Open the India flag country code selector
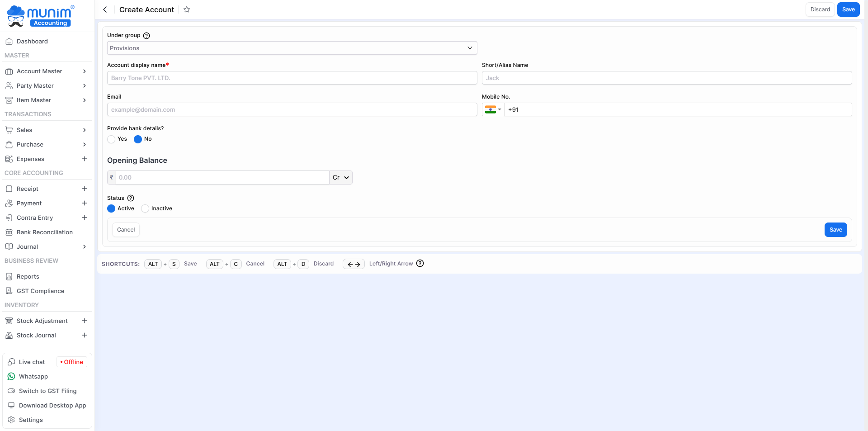 point(493,109)
